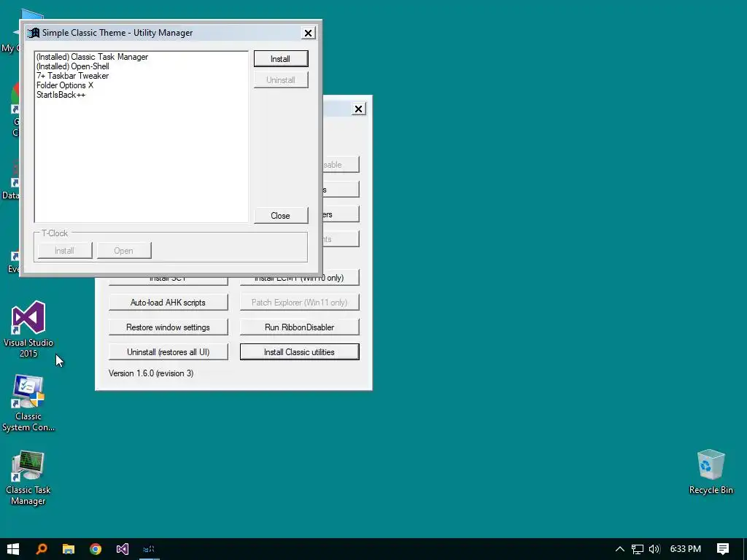
Task: Launch Google Chrome from the taskbar
Action: point(96,549)
